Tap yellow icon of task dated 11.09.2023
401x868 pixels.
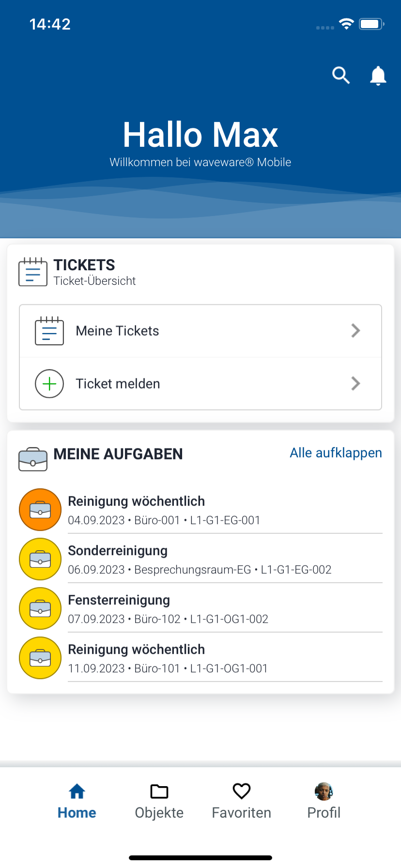pyautogui.click(x=40, y=658)
